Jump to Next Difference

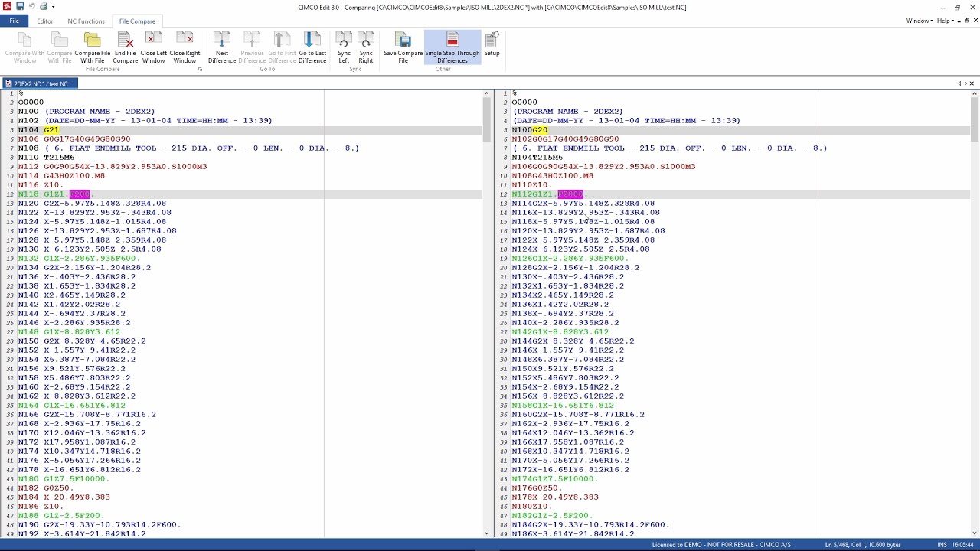coord(222,47)
